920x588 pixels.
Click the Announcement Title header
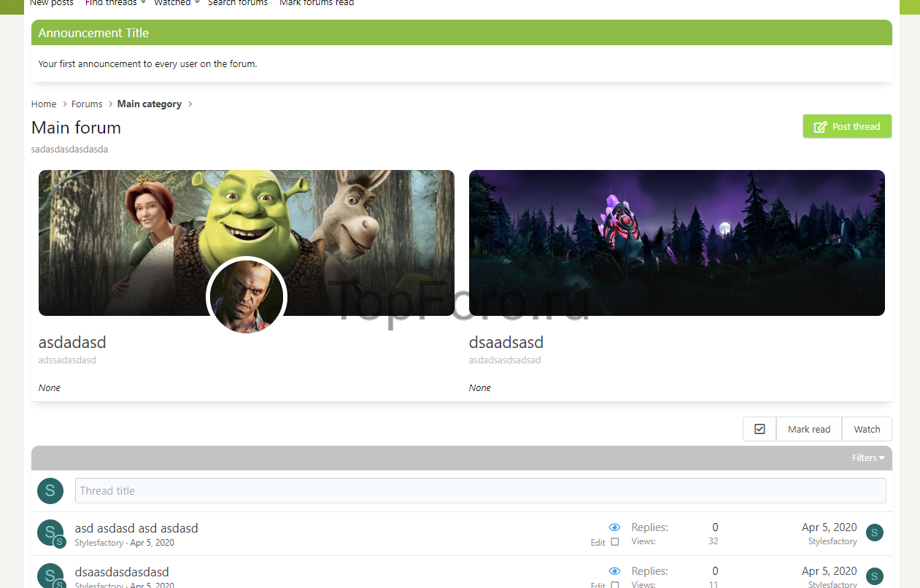(x=93, y=33)
